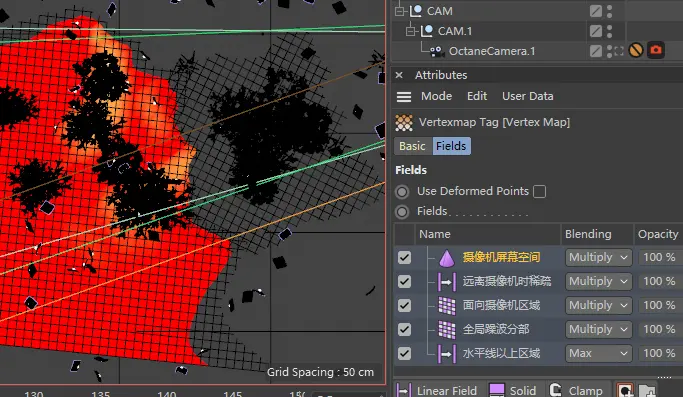Click the Octane camera tag icon

click(656, 51)
